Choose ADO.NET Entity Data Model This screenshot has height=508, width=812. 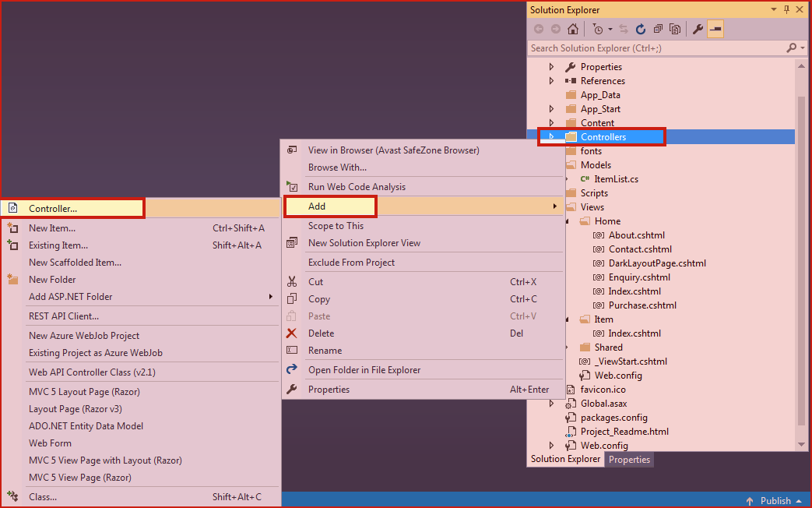[x=86, y=425]
